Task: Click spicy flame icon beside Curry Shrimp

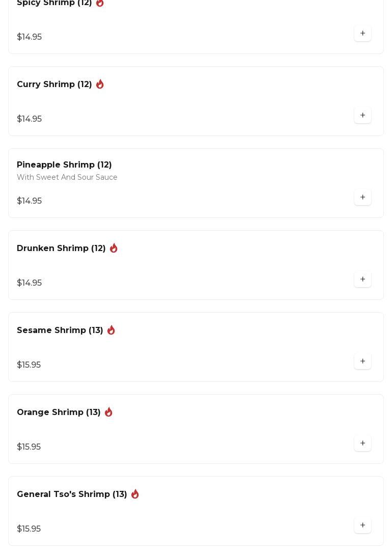Action: [100, 84]
